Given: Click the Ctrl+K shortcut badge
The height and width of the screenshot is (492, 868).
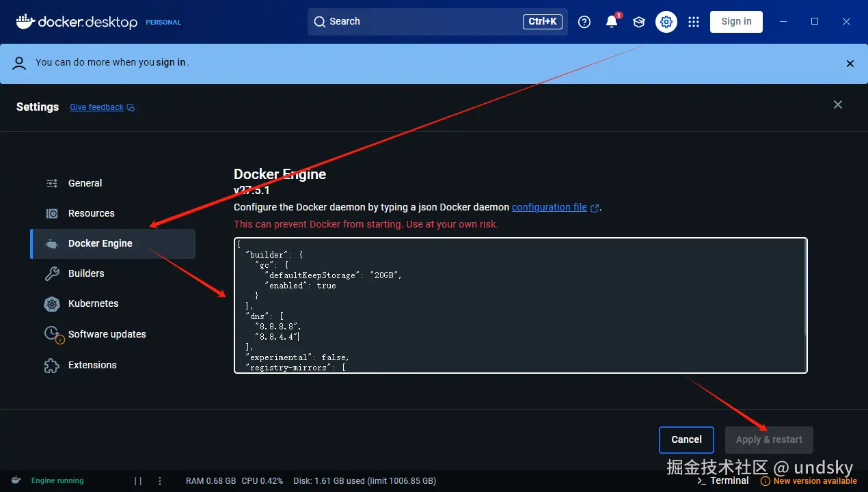Looking at the screenshot, I should tap(543, 22).
